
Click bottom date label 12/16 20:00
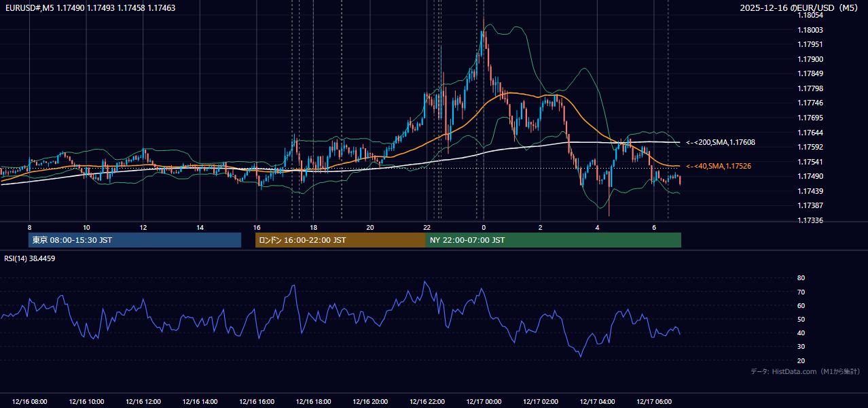370,402
